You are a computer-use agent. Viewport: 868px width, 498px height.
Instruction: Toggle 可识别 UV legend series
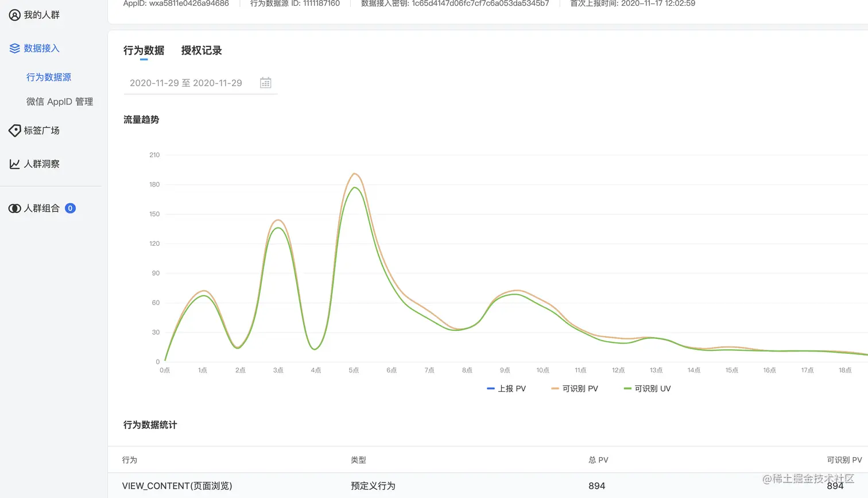click(647, 389)
